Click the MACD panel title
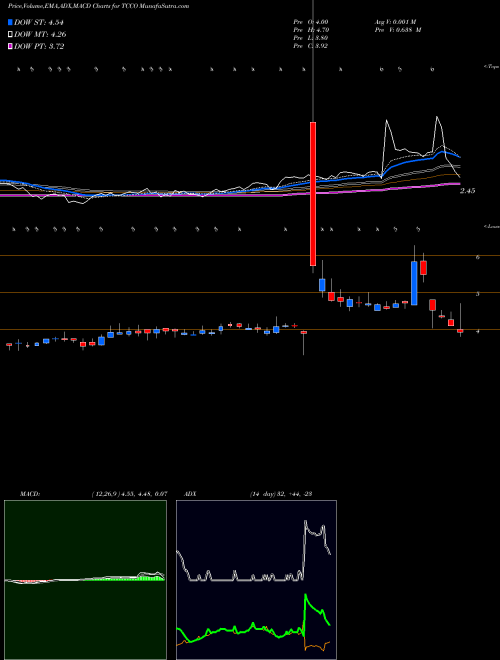Screen dimensions: 500x660 point(30,494)
